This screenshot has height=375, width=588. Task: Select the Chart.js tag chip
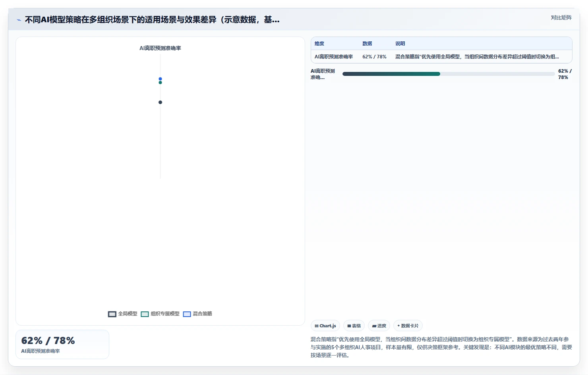325,326
